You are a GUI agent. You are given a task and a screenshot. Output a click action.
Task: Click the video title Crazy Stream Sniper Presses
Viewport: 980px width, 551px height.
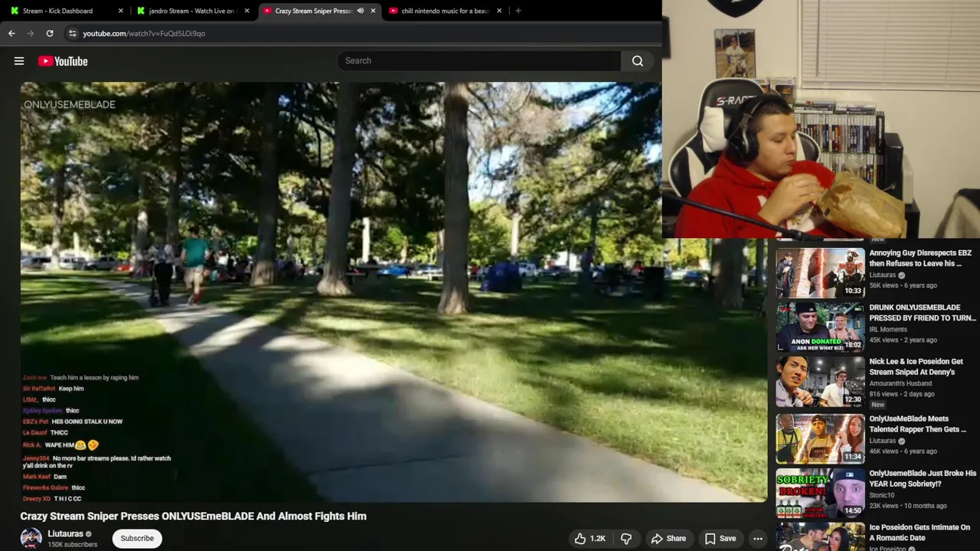coord(193,517)
